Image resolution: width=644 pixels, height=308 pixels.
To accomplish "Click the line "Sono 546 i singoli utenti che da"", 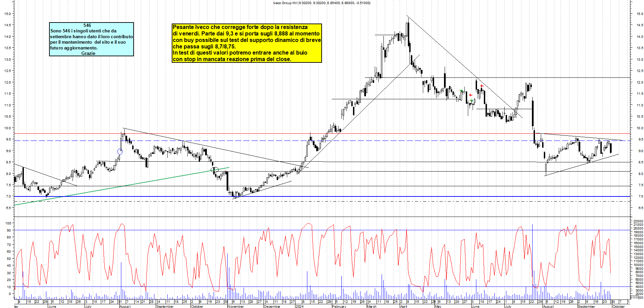I will (83, 31).
